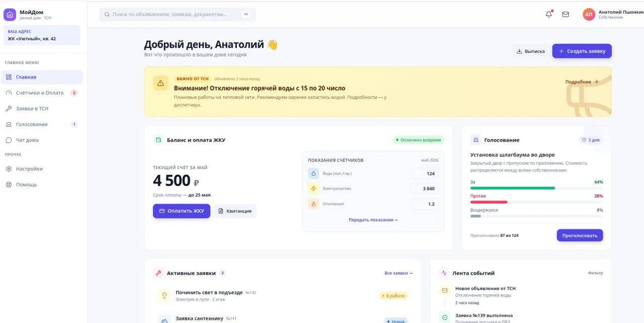Open the notifications bell icon

549,15
